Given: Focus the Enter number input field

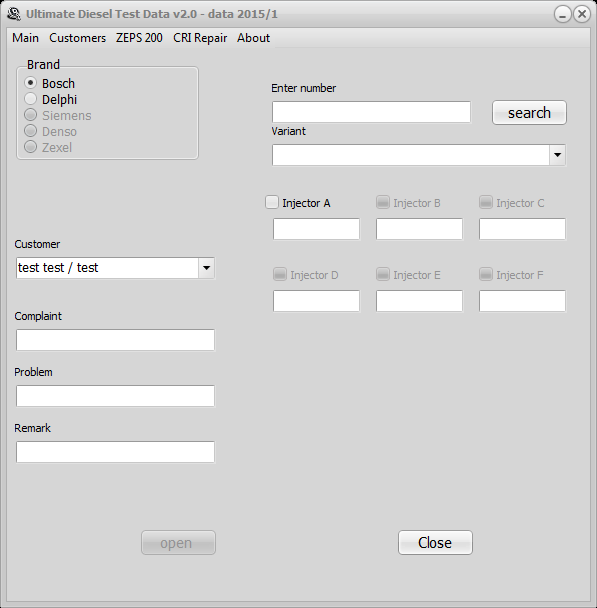Looking at the screenshot, I should (371, 112).
